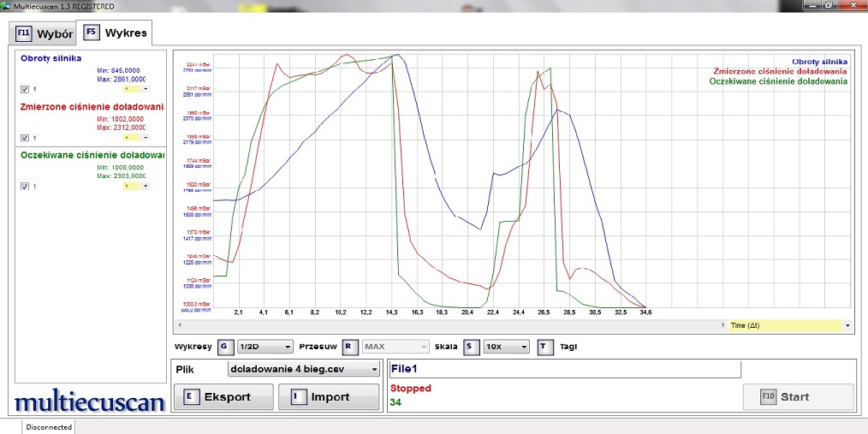Click the 14,3 time axis label
This screenshot has height=434, width=868.
click(391, 312)
